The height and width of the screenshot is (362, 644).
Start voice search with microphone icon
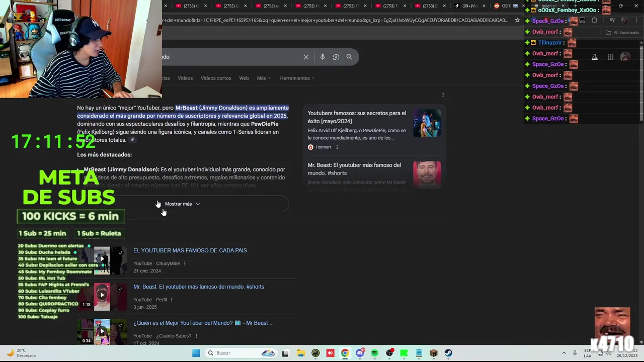[x=323, y=57]
